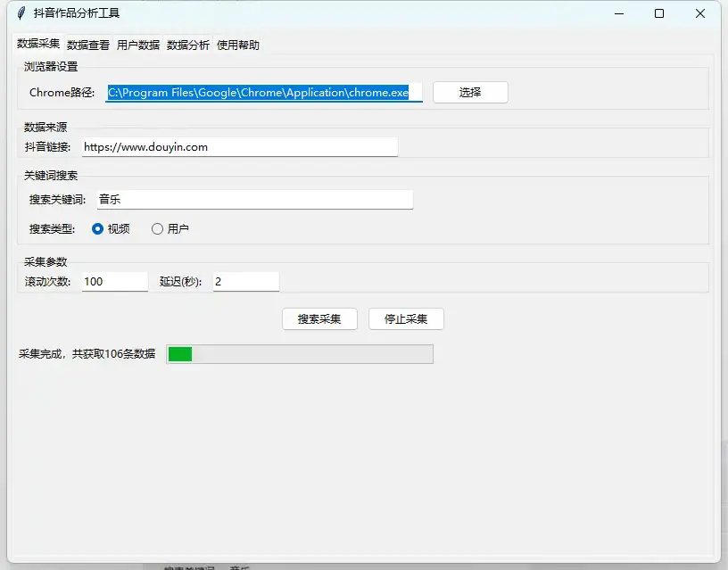Select the 视频 search type

click(98, 228)
